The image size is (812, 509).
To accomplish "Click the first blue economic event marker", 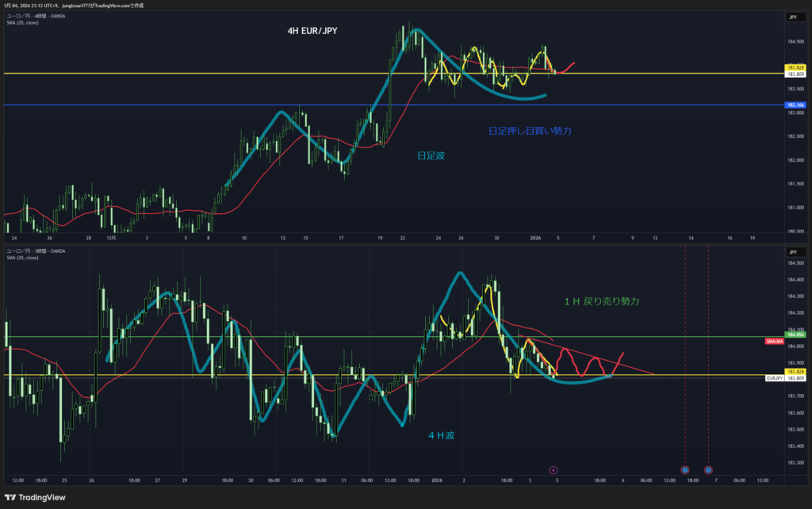I will 685,469.
